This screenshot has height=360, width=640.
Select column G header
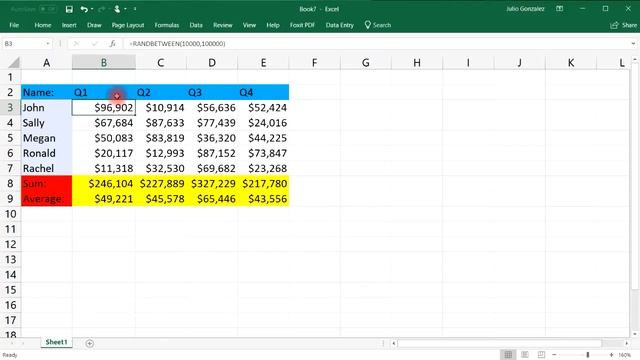tap(366, 62)
